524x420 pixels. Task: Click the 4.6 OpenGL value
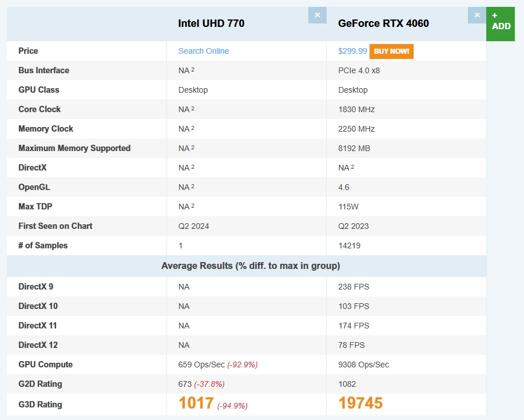[x=344, y=187]
